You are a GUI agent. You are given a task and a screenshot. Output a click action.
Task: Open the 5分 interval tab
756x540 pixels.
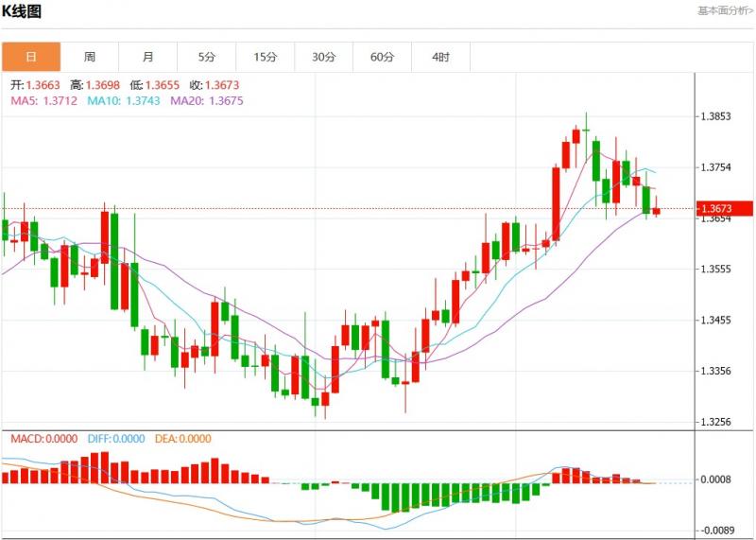[x=207, y=57]
